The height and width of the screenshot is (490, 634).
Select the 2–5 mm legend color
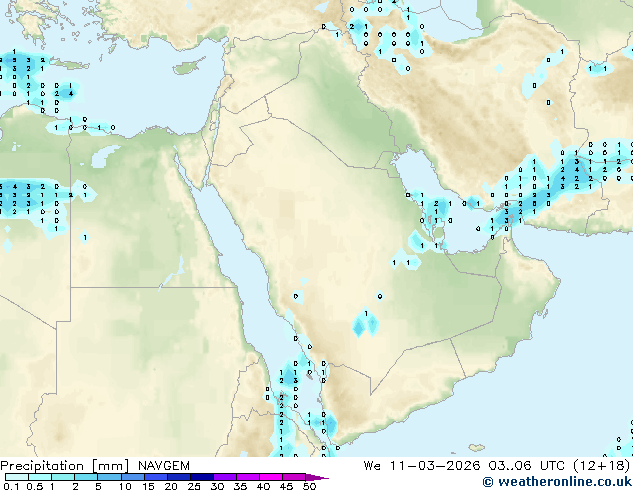pyautogui.click(x=86, y=477)
